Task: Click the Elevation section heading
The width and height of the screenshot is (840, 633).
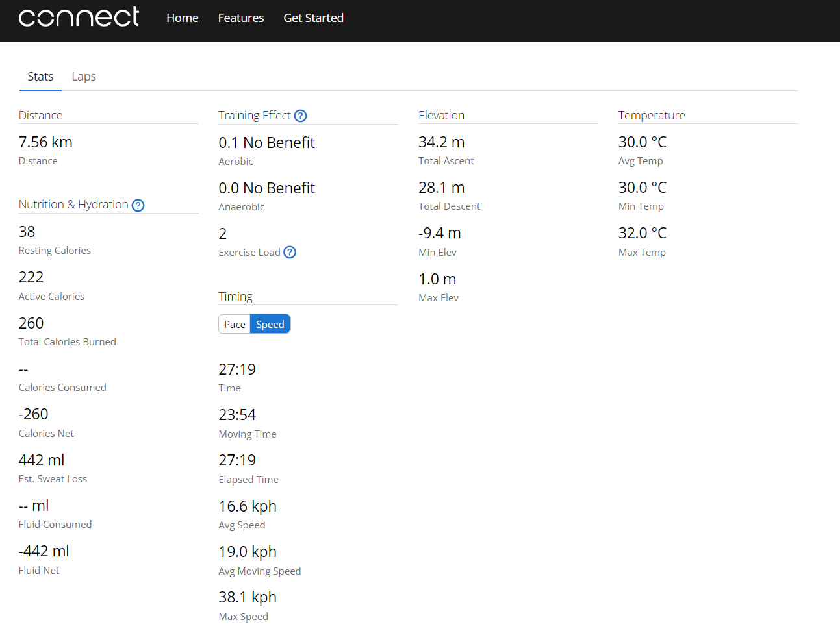Action: coord(441,116)
